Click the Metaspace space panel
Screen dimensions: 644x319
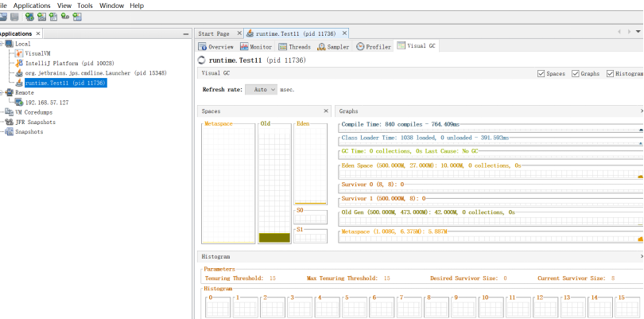pos(228,183)
